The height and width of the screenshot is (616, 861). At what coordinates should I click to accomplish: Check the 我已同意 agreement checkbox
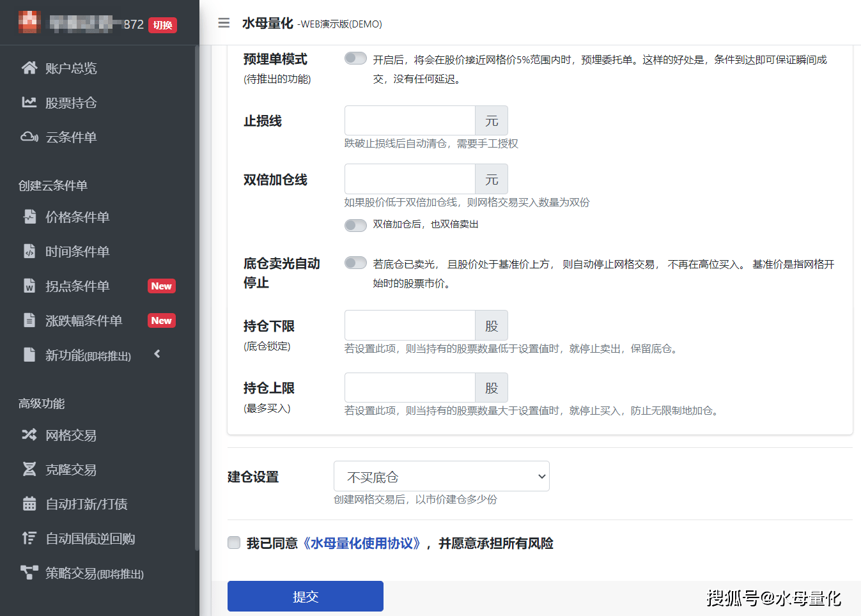coord(234,542)
